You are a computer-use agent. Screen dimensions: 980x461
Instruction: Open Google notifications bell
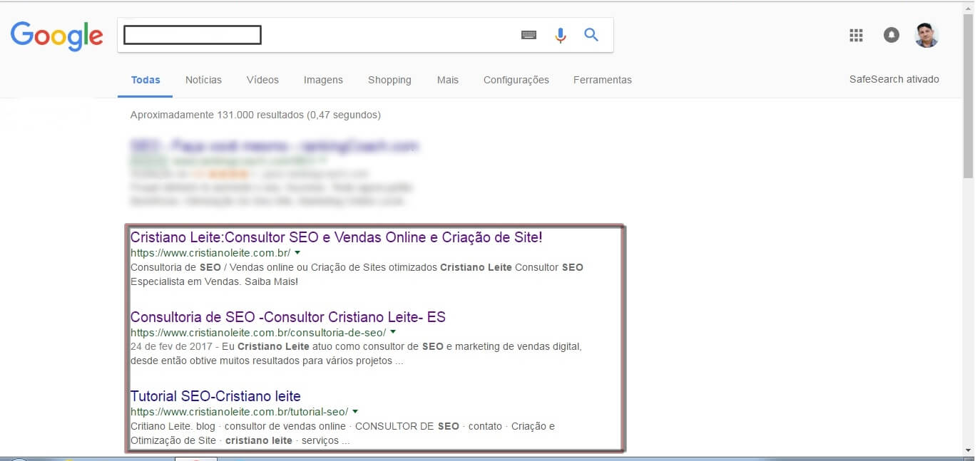click(892, 35)
